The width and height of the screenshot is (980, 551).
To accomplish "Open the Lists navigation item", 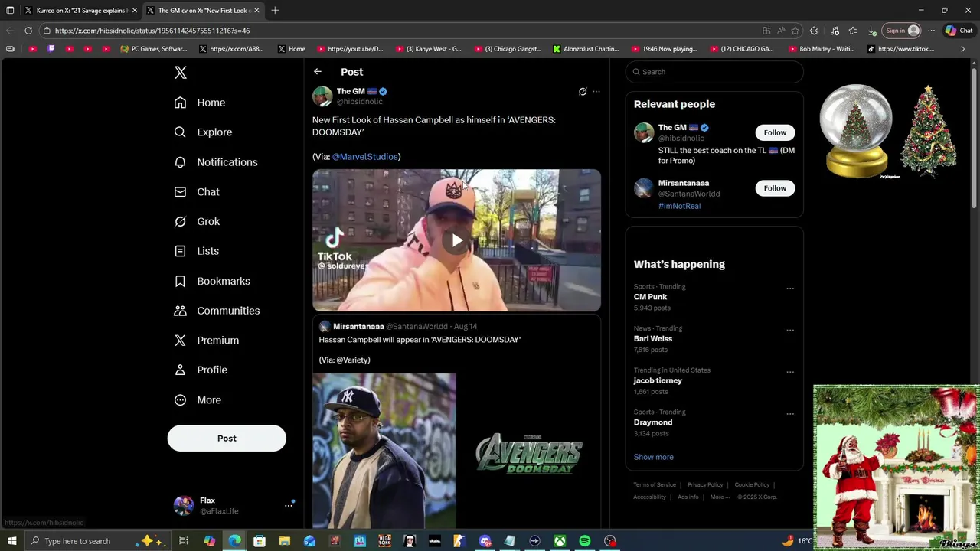I will tap(197, 251).
